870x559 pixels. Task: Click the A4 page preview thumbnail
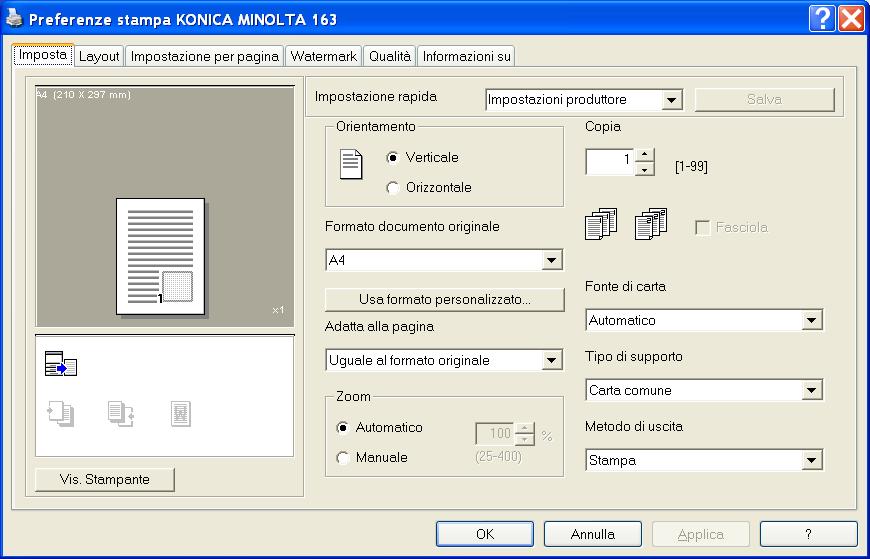[x=160, y=256]
